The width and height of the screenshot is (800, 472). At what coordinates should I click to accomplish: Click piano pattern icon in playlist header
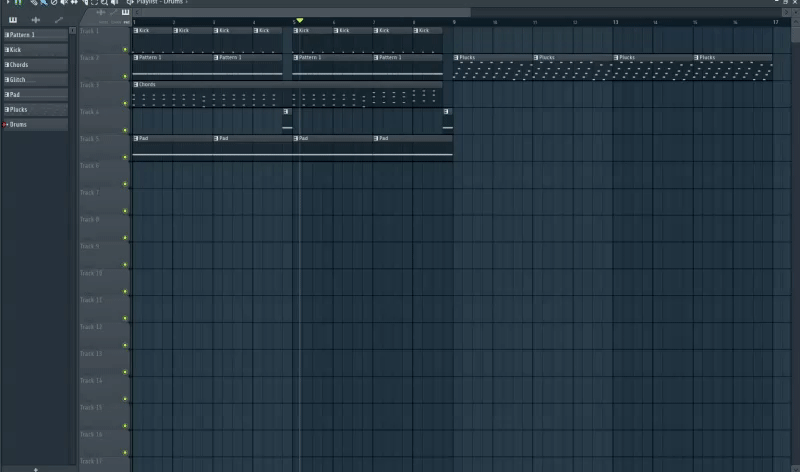tap(126, 12)
